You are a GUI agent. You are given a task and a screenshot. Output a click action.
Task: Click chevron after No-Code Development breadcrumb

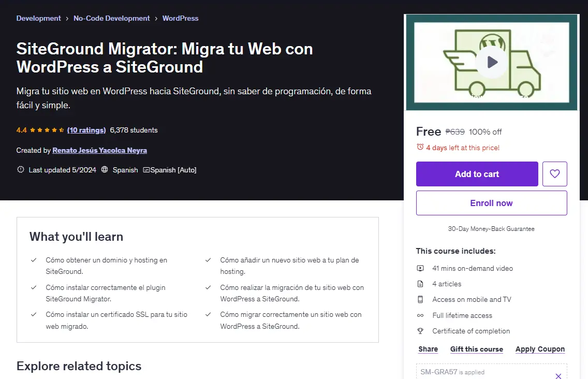tap(156, 19)
